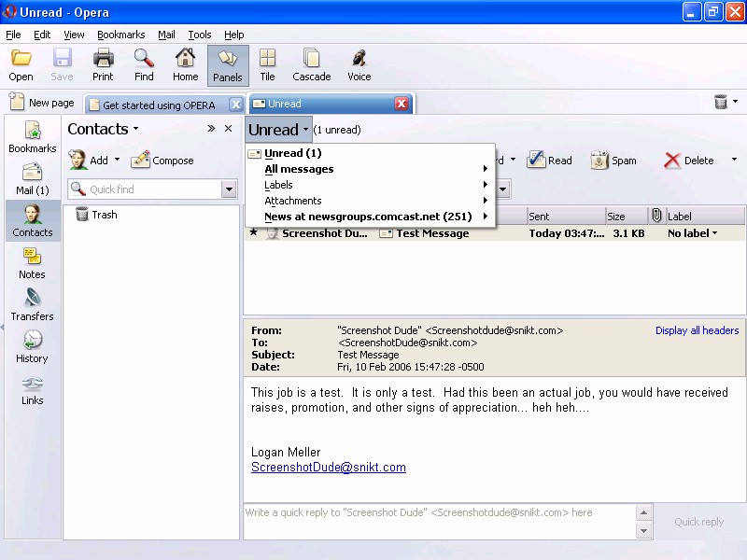The image size is (747, 560).
Task: Select the Trash item in Contacts
Action: coord(104,215)
